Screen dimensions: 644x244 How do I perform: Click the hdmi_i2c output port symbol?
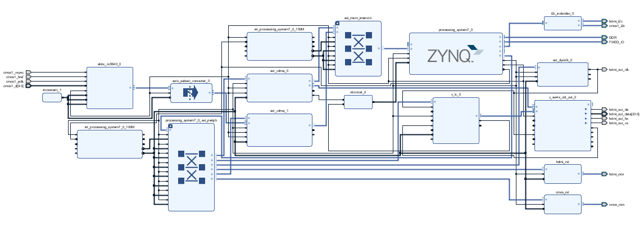pos(604,21)
